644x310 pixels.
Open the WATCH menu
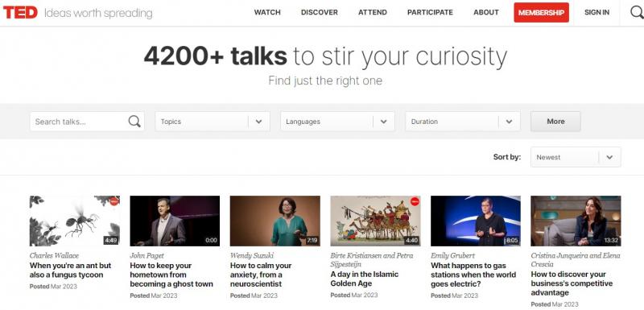pos(267,12)
